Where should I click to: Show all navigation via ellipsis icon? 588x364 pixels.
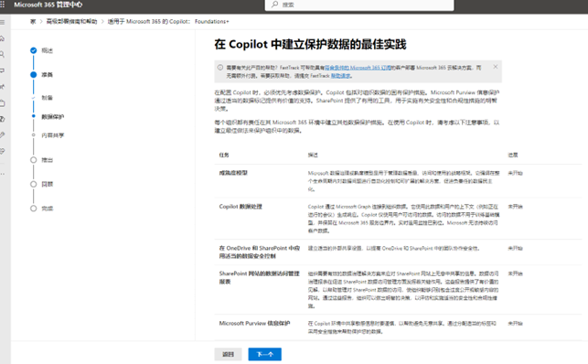pos(2,174)
